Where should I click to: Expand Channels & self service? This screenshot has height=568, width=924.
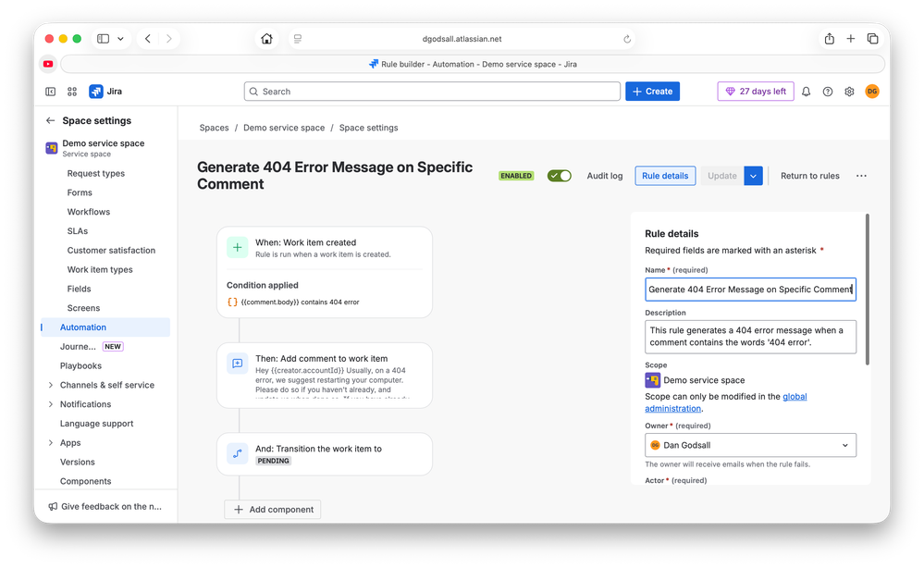[50, 385]
